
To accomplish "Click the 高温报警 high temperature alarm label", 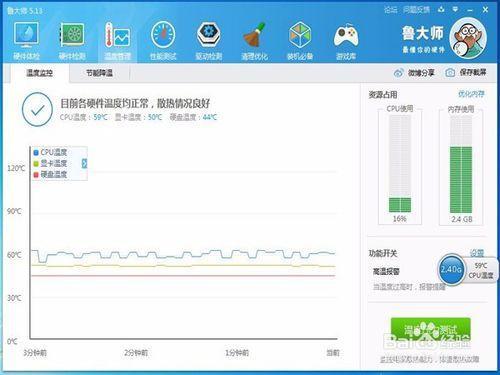I will point(386,272).
